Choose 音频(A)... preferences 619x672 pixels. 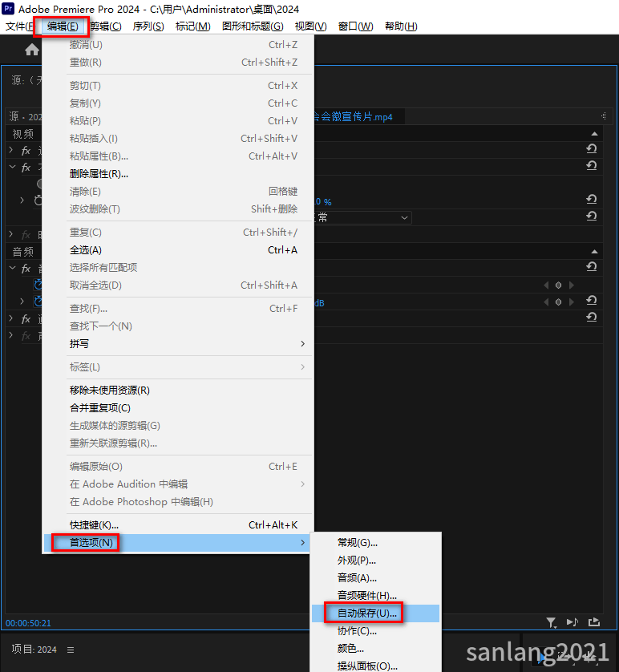tap(376, 577)
